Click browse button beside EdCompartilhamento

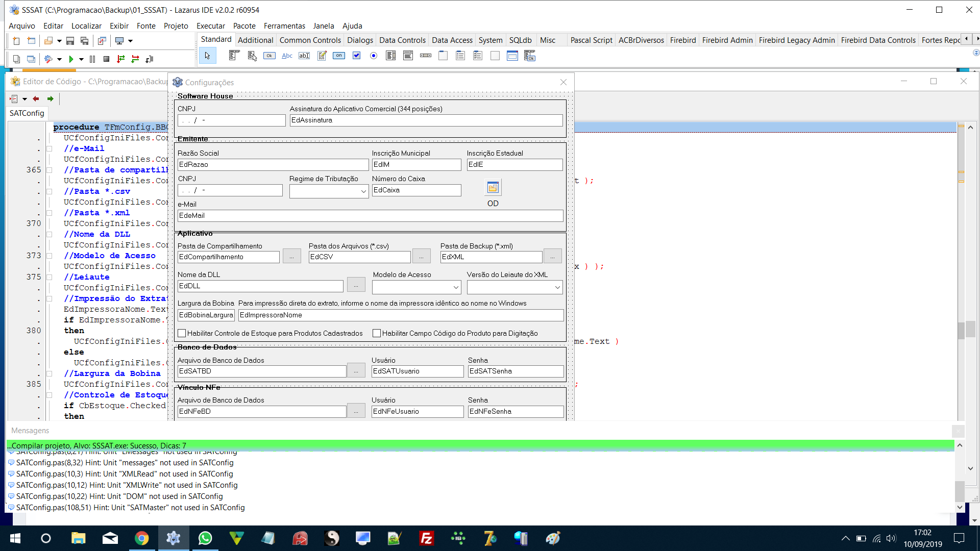pyautogui.click(x=291, y=257)
